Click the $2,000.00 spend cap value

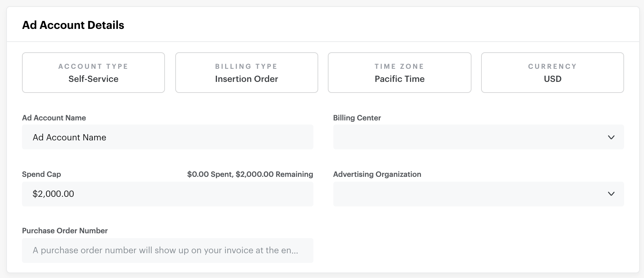click(53, 194)
